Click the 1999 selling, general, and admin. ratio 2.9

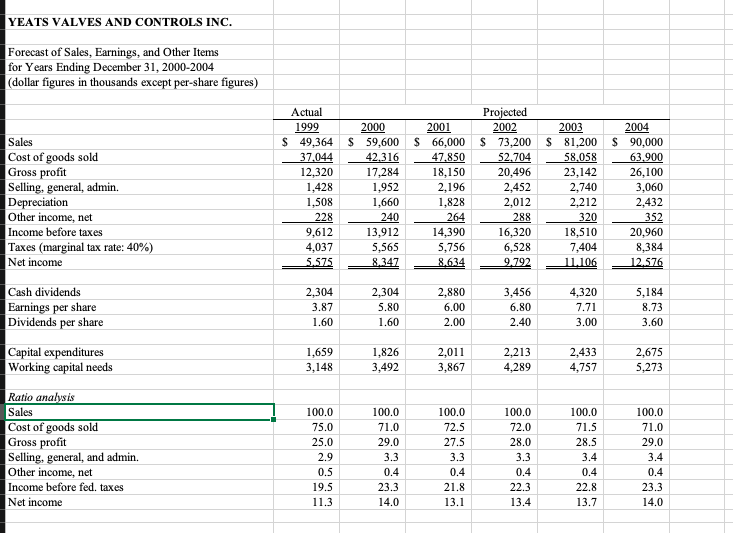pos(325,457)
